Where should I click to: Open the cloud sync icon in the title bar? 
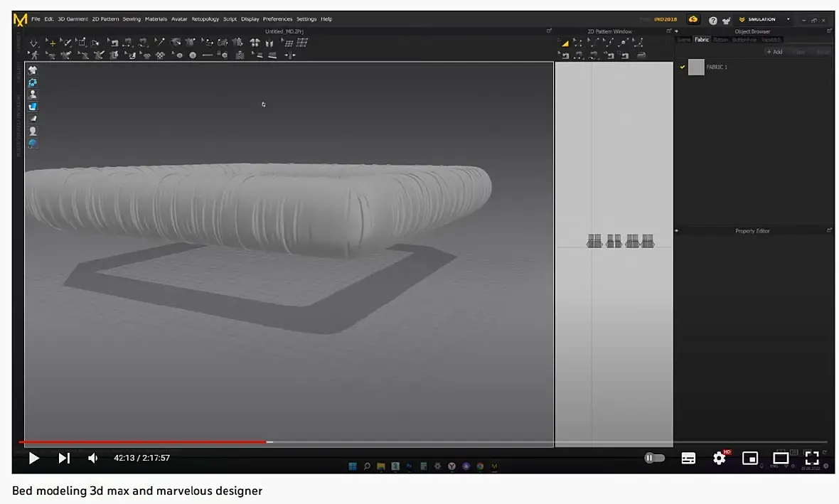pos(693,19)
